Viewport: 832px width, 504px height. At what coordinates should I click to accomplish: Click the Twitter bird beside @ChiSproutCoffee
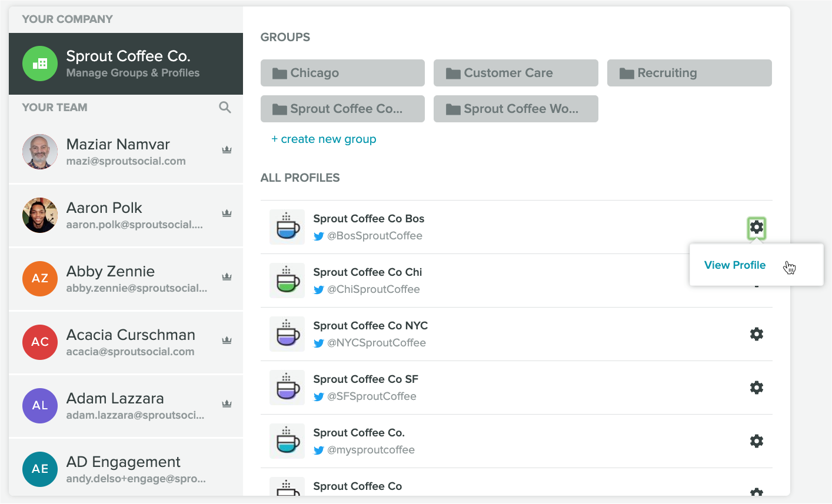tap(319, 290)
